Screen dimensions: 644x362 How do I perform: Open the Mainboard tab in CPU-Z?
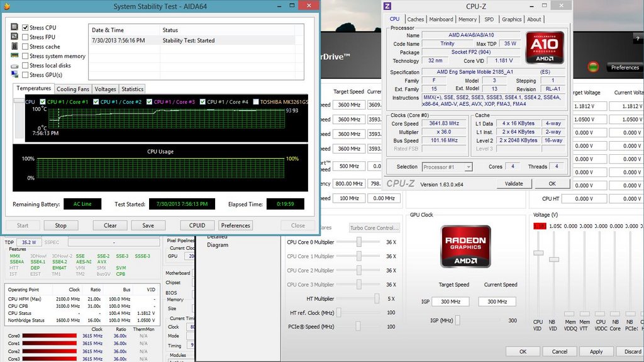(441, 20)
